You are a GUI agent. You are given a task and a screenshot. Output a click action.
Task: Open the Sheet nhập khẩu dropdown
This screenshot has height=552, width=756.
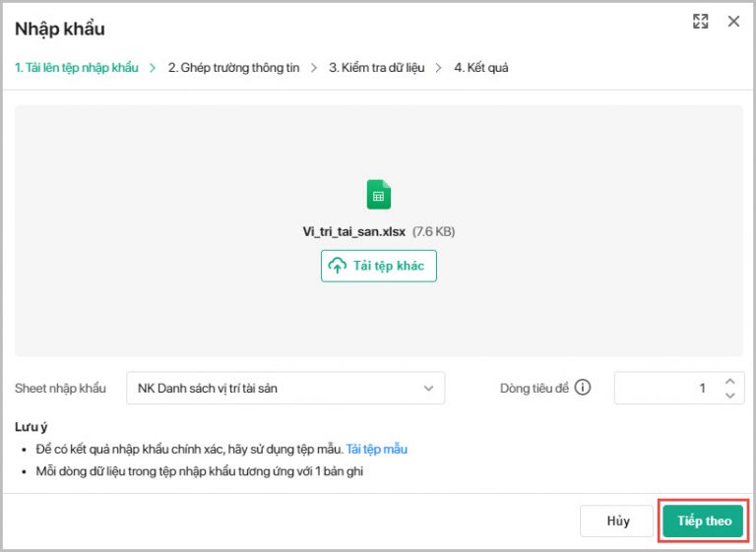coord(284,389)
